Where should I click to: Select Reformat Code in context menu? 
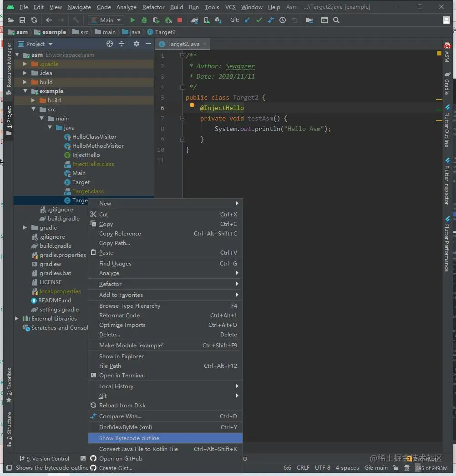tap(165, 316)
